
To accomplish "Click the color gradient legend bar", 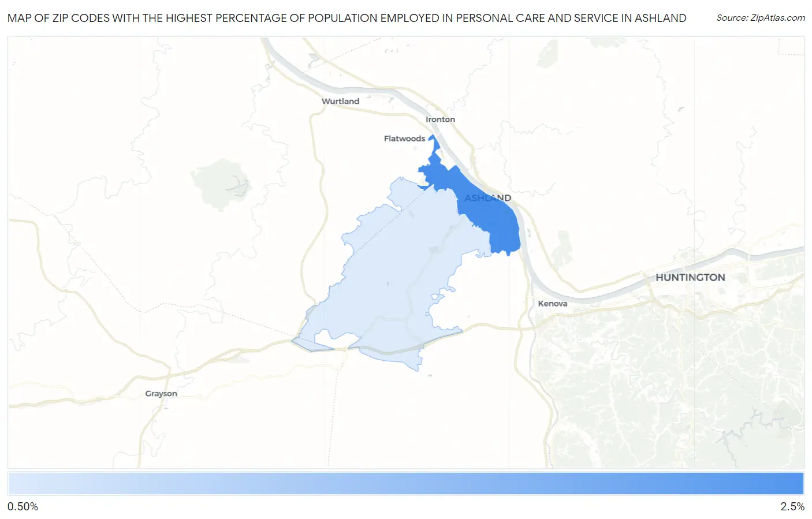I will coord(406,484).
